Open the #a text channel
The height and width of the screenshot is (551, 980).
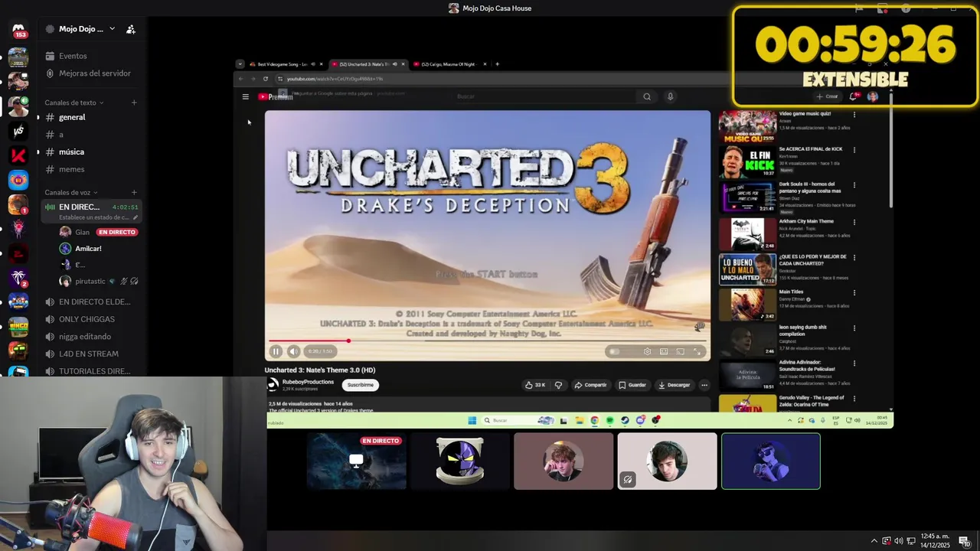click(91, 135)
